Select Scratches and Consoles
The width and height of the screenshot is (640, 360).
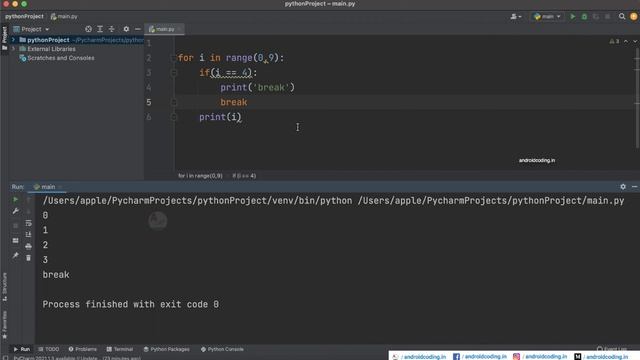point(60,58)
